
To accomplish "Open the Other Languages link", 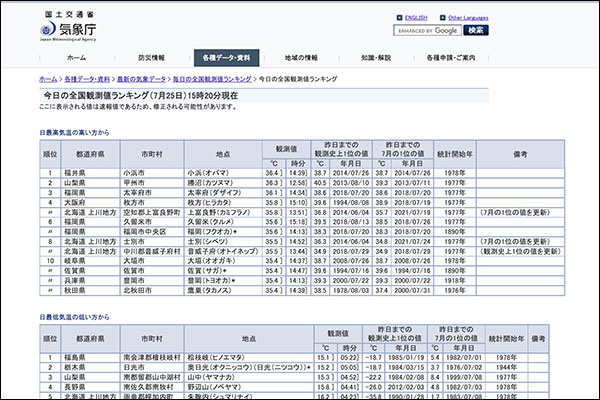I will 468,17.
